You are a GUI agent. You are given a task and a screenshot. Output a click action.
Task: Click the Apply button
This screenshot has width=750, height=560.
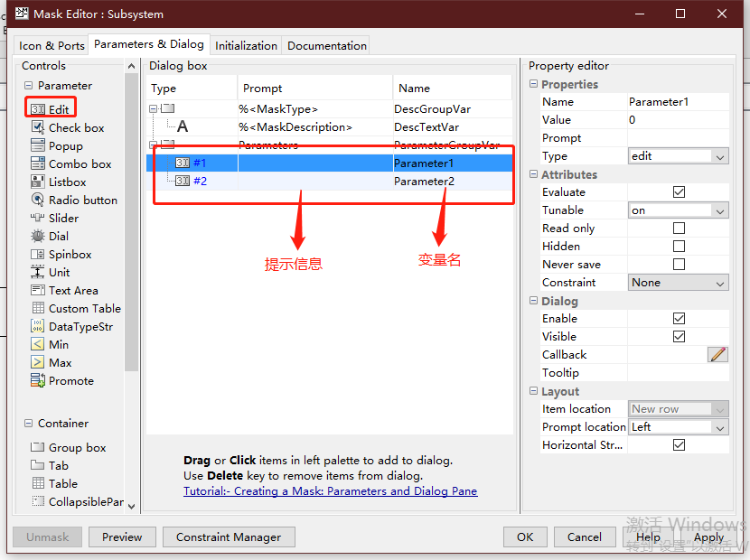pyautogui.click(x=708, y=537)
